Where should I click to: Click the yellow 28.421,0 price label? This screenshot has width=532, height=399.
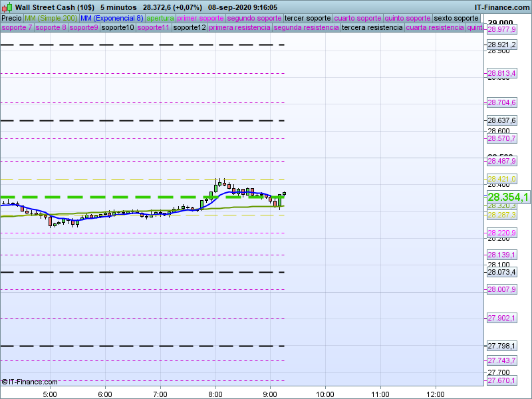pyautogui.click(x=502, y=179)
